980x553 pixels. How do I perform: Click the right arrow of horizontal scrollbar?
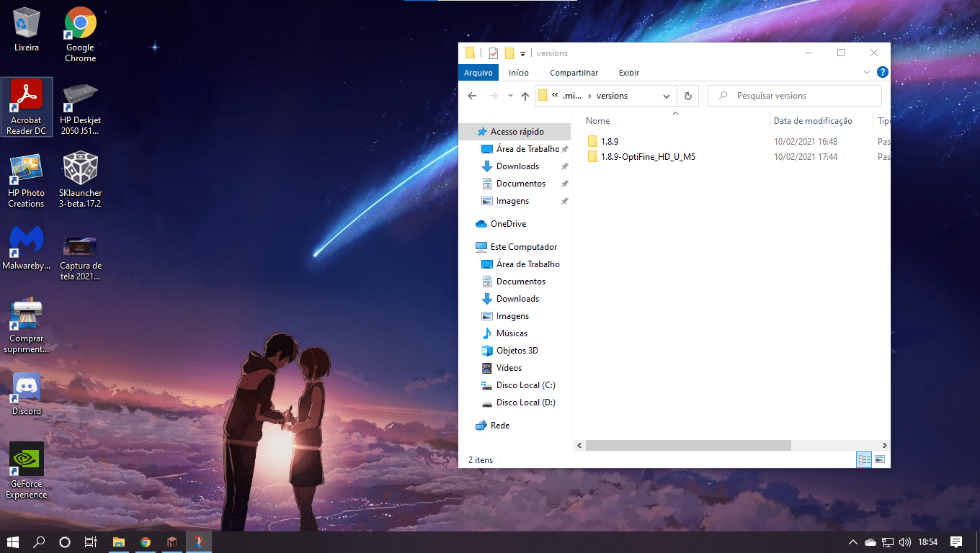[885, 446]
